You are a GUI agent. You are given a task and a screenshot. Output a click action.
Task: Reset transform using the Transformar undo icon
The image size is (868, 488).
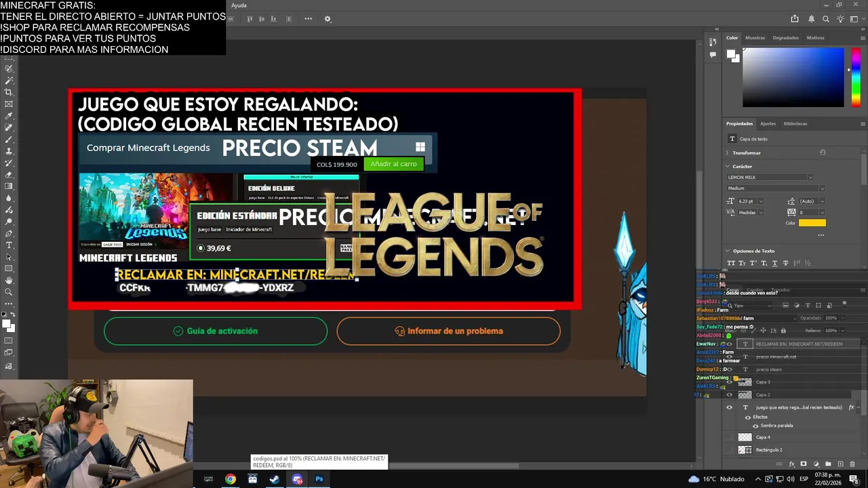[x=823, y=152]
